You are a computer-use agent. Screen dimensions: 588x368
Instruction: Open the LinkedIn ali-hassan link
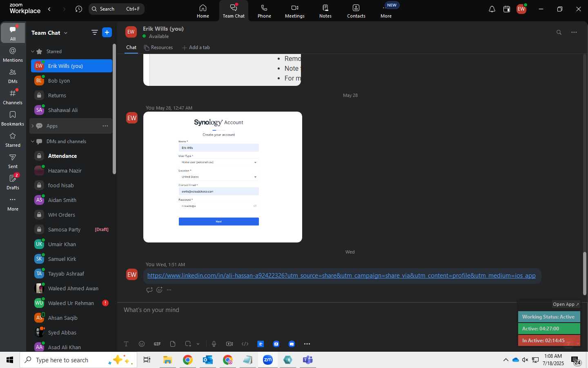(x=341, y=276)
